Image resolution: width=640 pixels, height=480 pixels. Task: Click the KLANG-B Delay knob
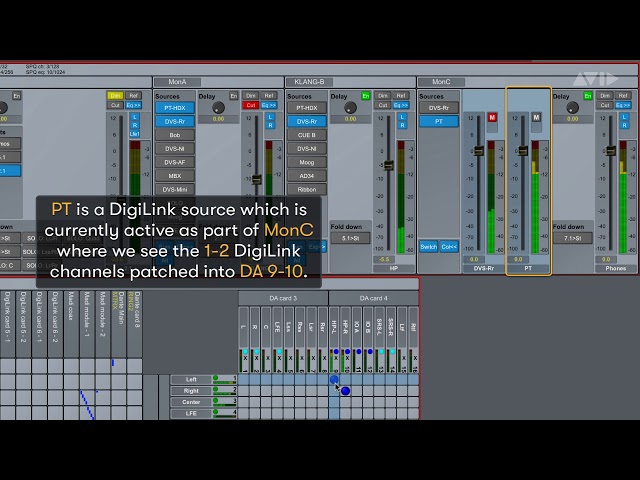350,108
